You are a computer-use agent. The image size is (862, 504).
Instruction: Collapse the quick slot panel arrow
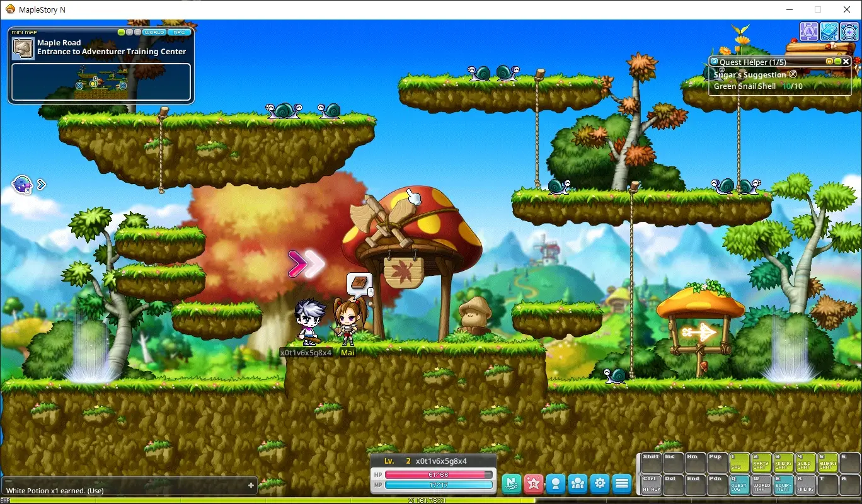(638, 474)
